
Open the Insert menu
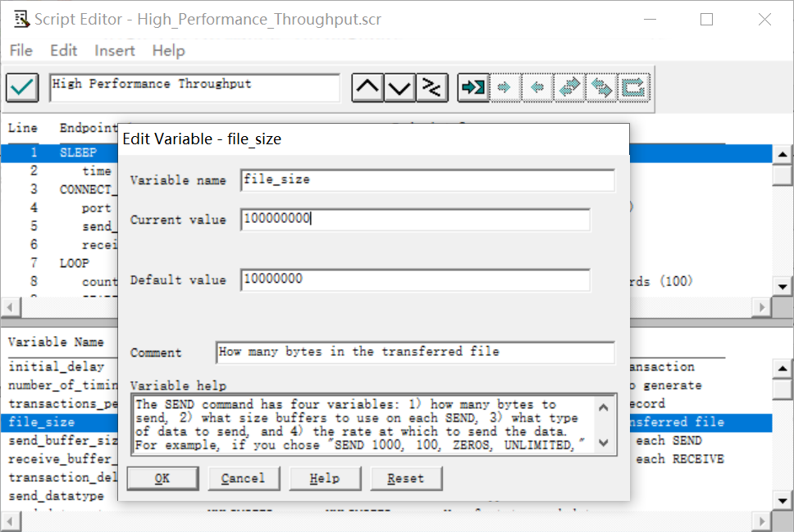tap(115, 51)
